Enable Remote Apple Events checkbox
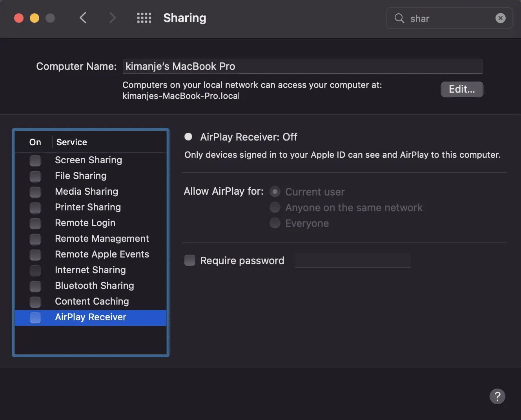The image size is (521, 420). tap(35, 255)
